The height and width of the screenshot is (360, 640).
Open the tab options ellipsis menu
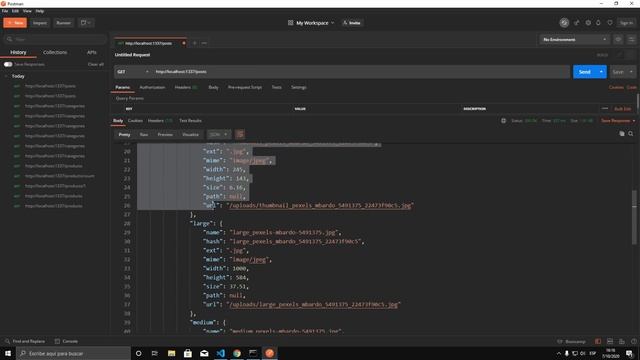point(204,43)
